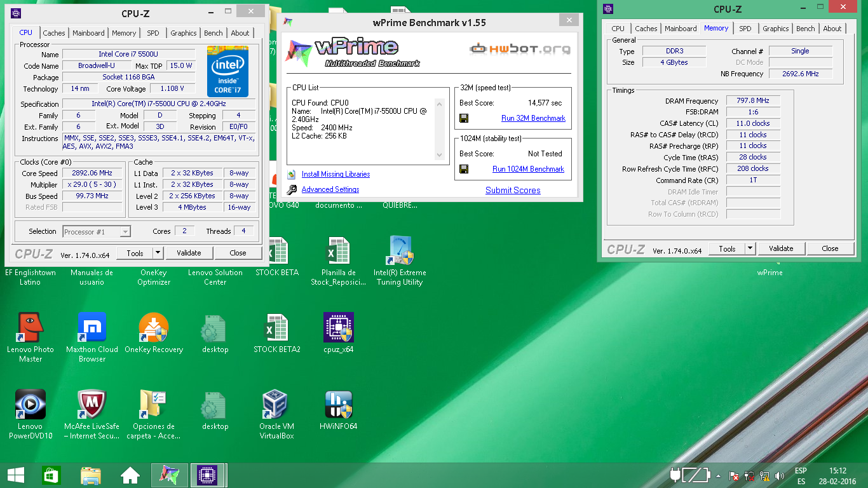Open Opciones de carpeta shortcut icon
This screenshot has width=868, height=488.
tap(154, 405)
